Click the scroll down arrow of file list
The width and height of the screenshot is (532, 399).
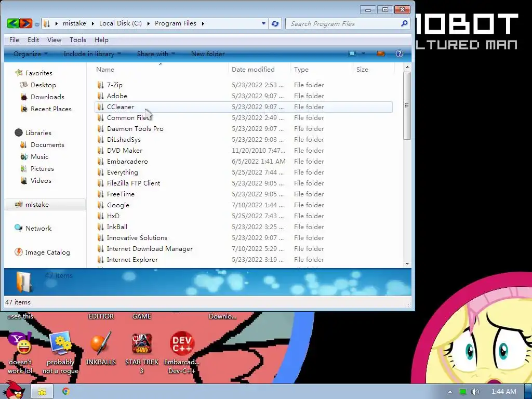(x=407, y=263)
